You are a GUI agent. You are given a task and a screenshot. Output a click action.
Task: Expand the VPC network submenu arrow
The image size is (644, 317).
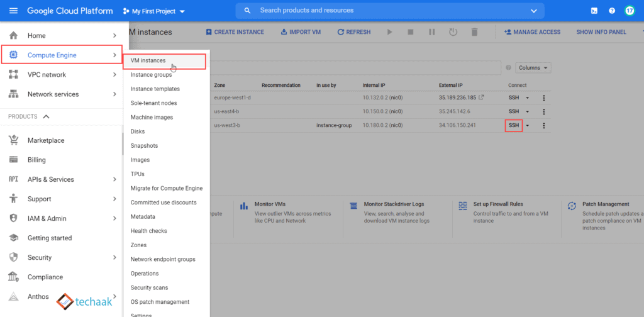tap(114, 75)
